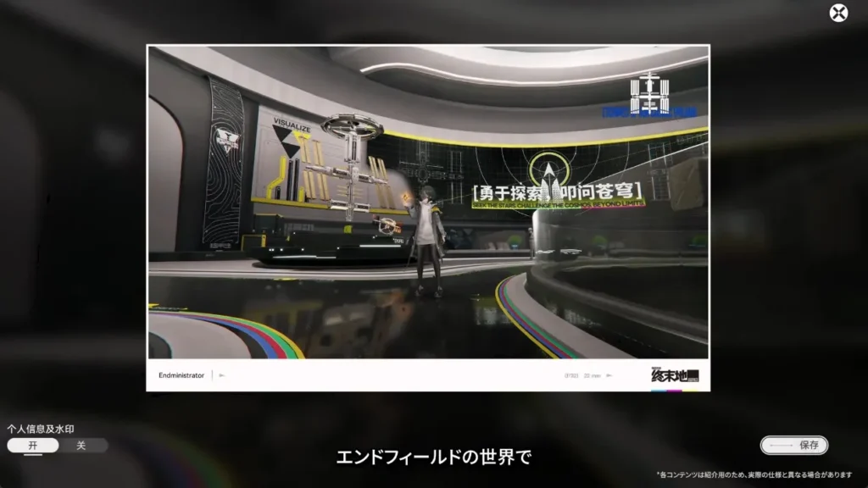Click the 个人信息及水印 label

tap(40, 429)
